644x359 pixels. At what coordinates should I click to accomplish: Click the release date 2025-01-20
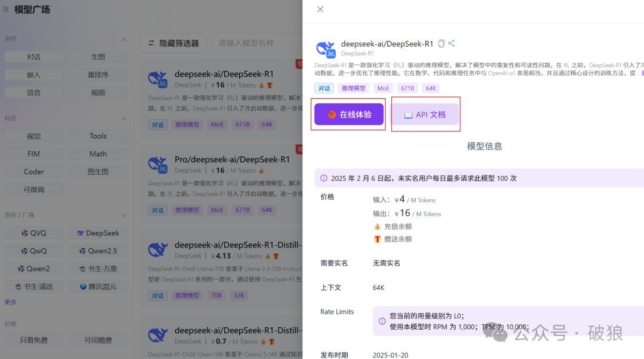coord(391,355)
